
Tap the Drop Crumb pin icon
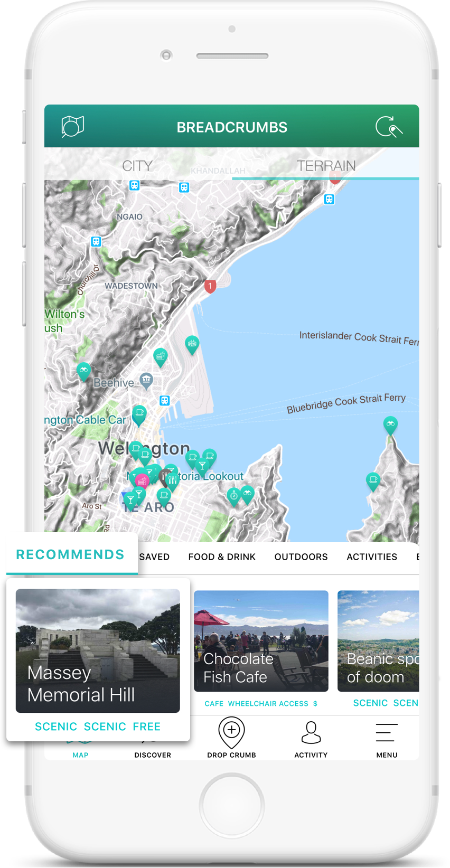pyautogui.click(x=231, y=732)
